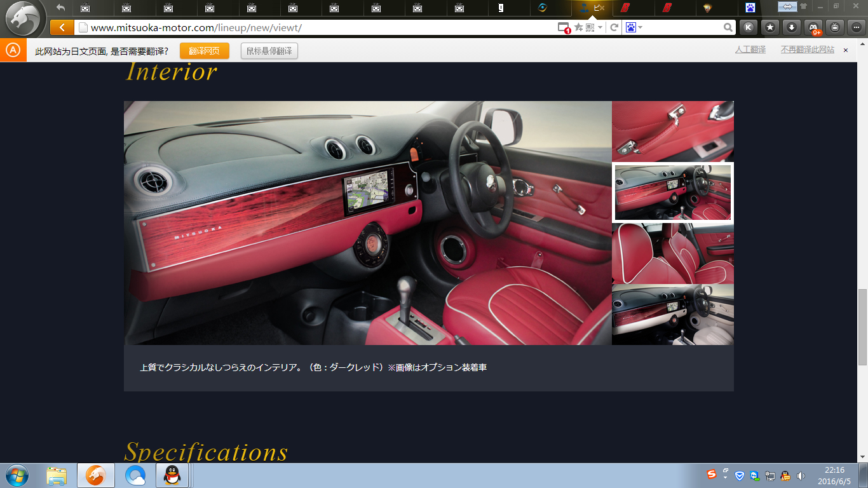This screenshot has height=488, width=868.
Task: Close the active tab with its X
Action: click(602, 8)
